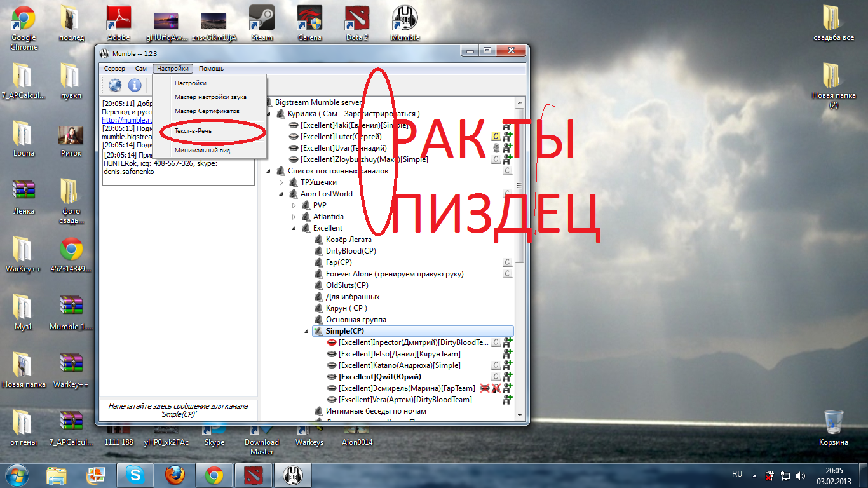868x488 pixels.
Task: Click the Firefox icon on the taskbar
Action: click(175, 475)
